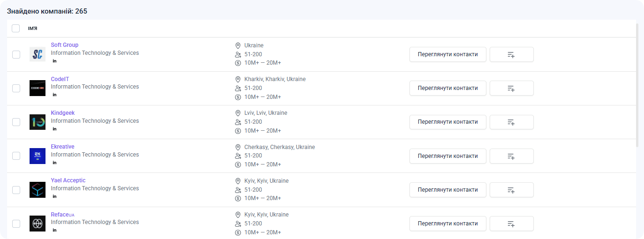This screenshot has height=239, width=644.
Task: Click the add-to-list icon for CodeIT
Action: tap(511, 88)
